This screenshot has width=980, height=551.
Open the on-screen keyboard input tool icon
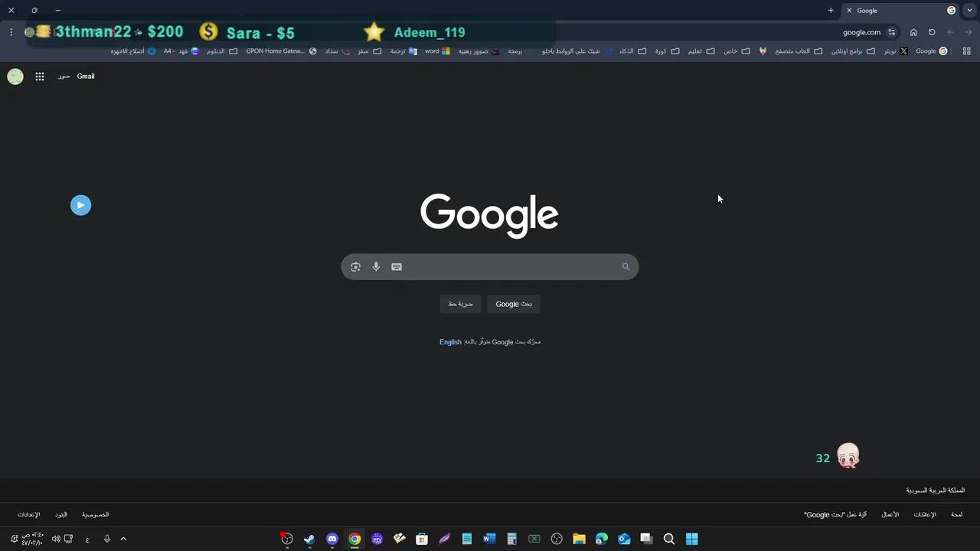(397, 267)
